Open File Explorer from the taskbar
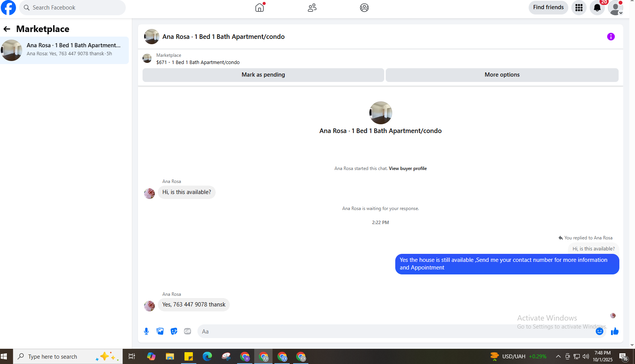The height and width of the screenshot is (364, 635). (x=170, y=356)
